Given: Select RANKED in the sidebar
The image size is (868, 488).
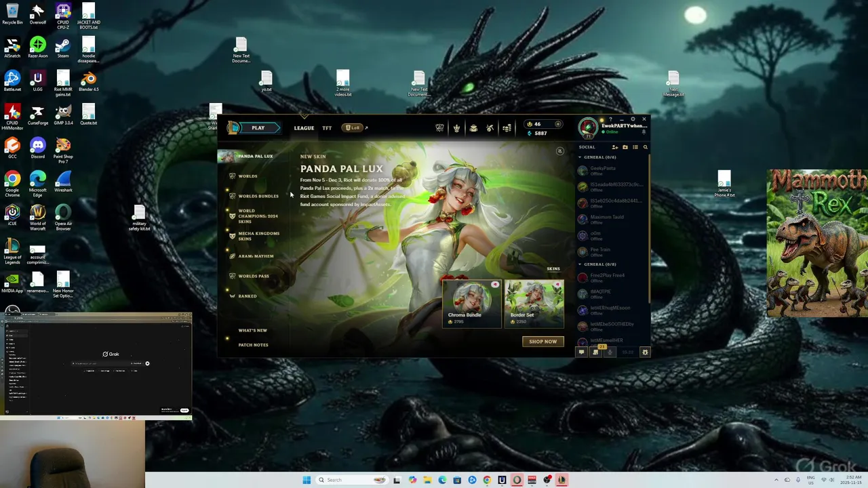Looking at the screenshot, I should tap(247, 296).
